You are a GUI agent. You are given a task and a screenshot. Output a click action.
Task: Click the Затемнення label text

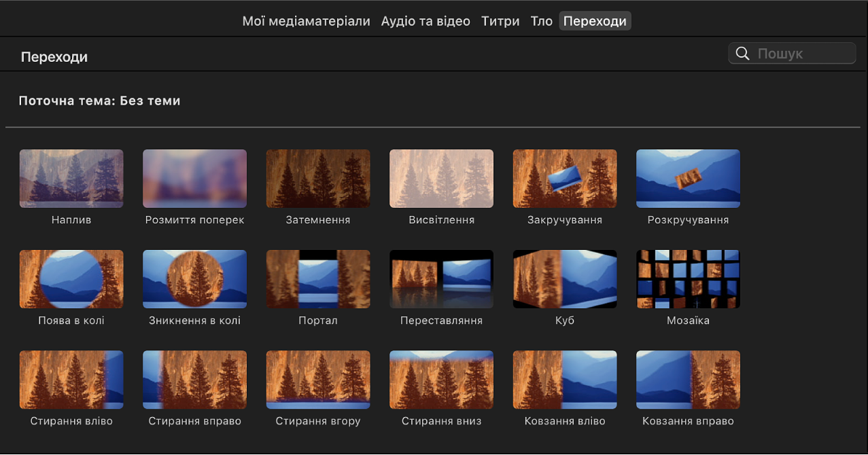point(318,220)
